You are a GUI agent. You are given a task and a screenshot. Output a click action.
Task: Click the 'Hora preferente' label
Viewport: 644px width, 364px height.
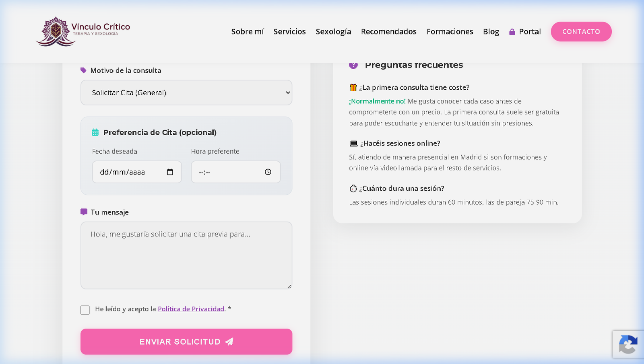[215, 151]
